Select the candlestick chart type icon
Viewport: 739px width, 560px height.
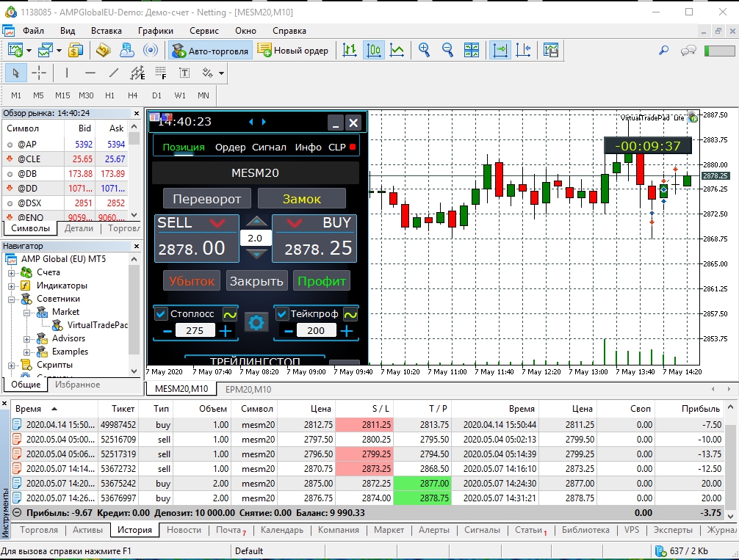pyautogui.click(x=373, y=50)
